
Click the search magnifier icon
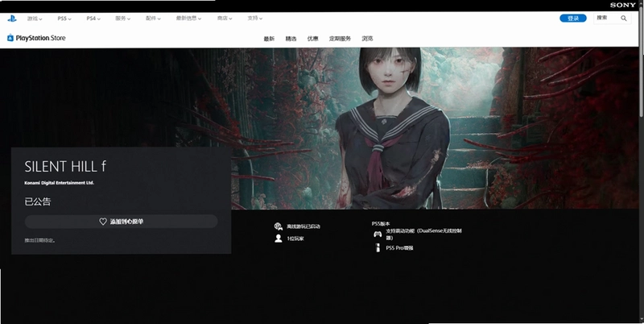click(x=624, y=18)
